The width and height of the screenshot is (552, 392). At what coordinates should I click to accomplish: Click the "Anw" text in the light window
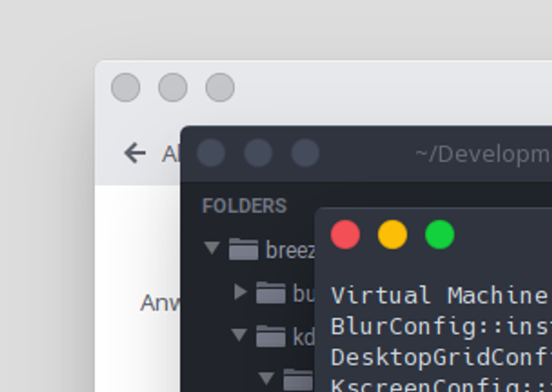[161, 303]
